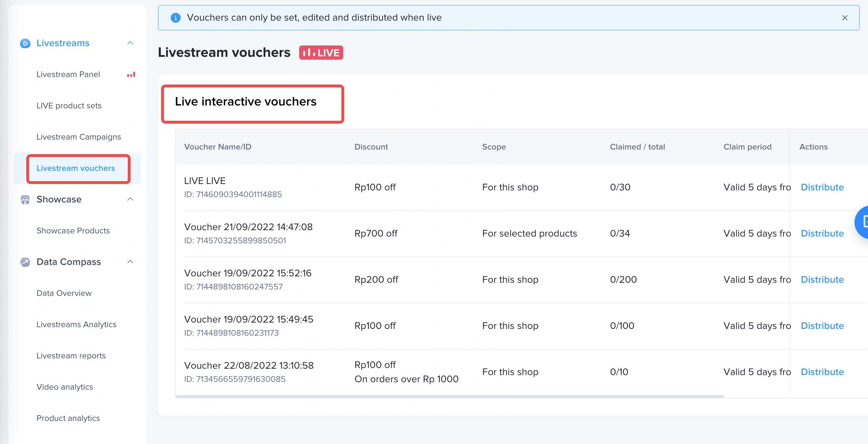The width and height of the screenshot is (868, 444).
Task: Click the Livestreams play icon in sidebar
Action: 25,43
